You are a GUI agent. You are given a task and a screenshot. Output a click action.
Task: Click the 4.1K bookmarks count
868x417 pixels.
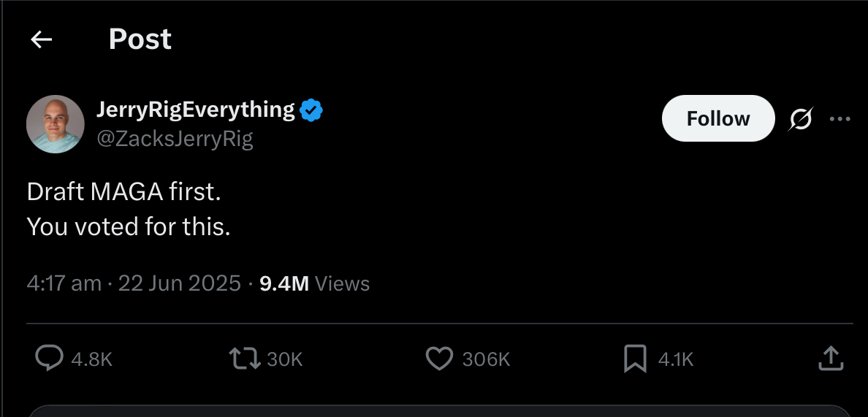click(x=675, y=360)
